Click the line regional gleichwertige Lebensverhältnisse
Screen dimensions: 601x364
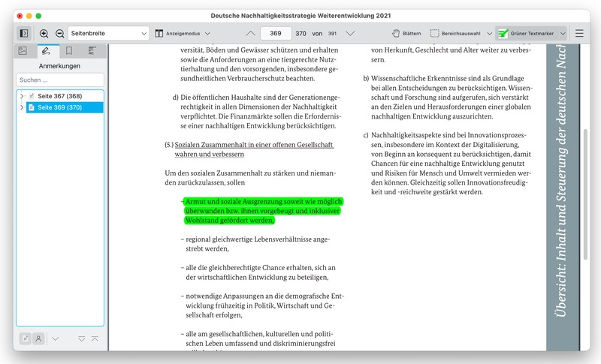coord(258,239)
